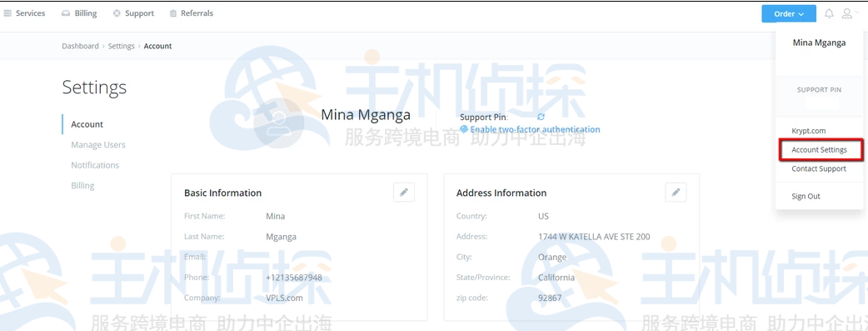Click the company value VPLS.com
The height and width of the screenshot is (331, 868).
pos(285,298)
